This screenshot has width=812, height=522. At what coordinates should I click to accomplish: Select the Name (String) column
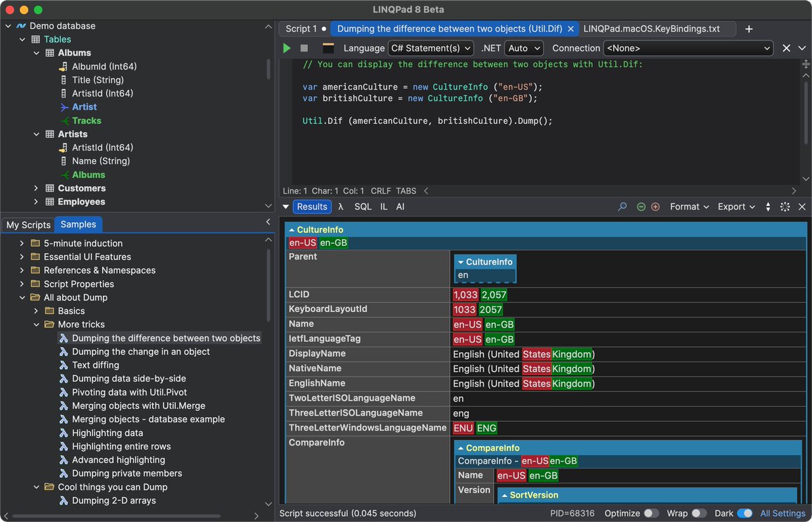(x=101, y=161)
